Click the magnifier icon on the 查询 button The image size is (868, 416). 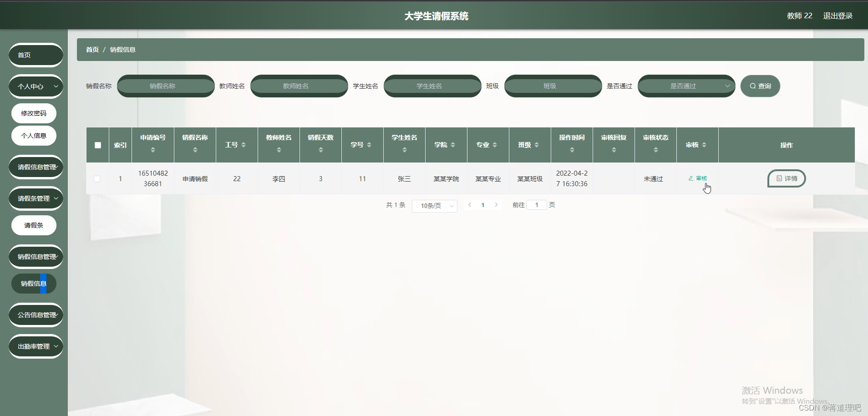753,86
